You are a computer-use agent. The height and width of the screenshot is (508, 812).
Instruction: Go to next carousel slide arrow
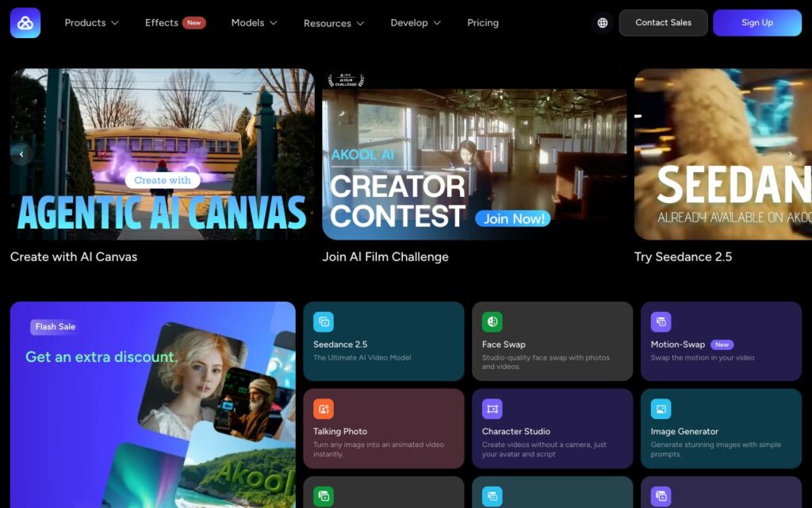click(791, 154)
